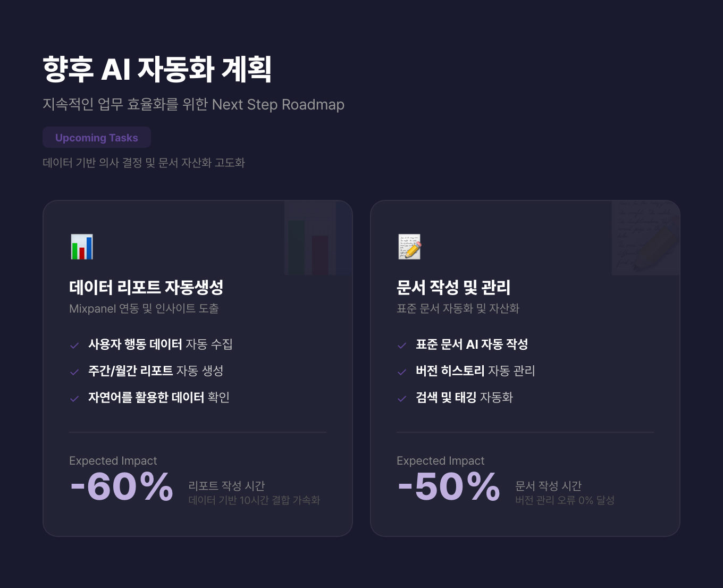Image resolution: width=723 pixels, height=588 pixels.
Task: Click the checkmark beside 주간/월간 리포트 자동 생성
Action: (x=74, y=372)
